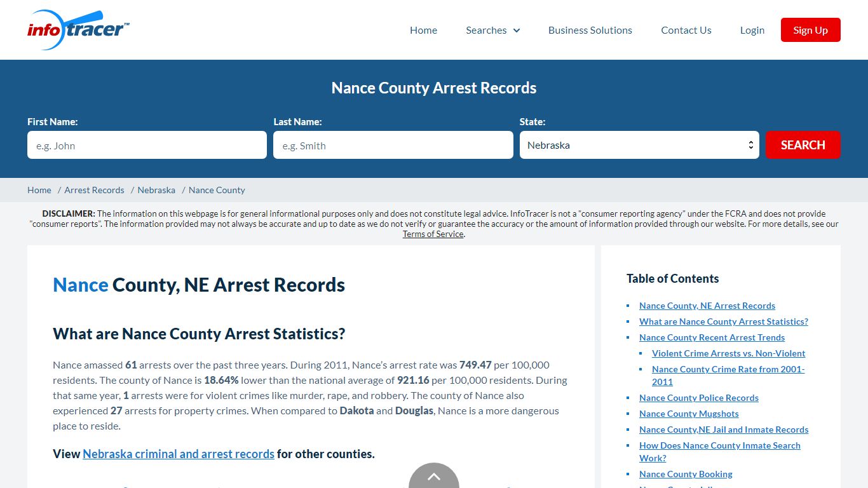Open the Terms of Service link

tap(433, 234)
